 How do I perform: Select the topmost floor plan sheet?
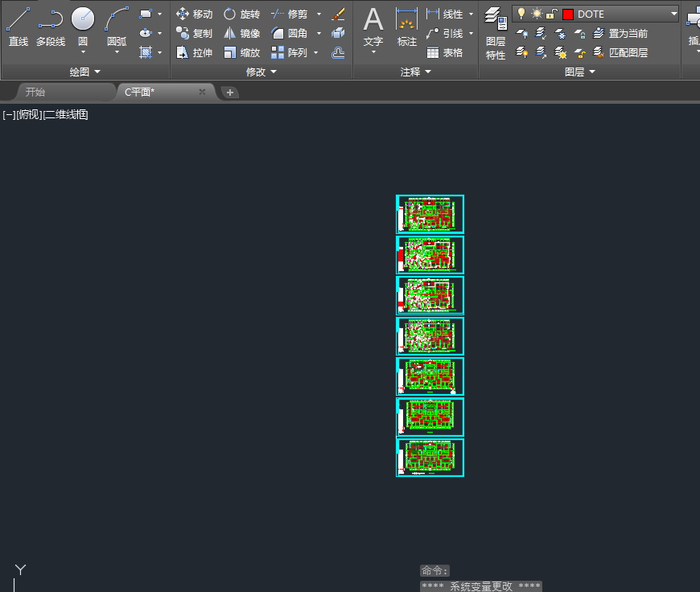tap(430, 214)
